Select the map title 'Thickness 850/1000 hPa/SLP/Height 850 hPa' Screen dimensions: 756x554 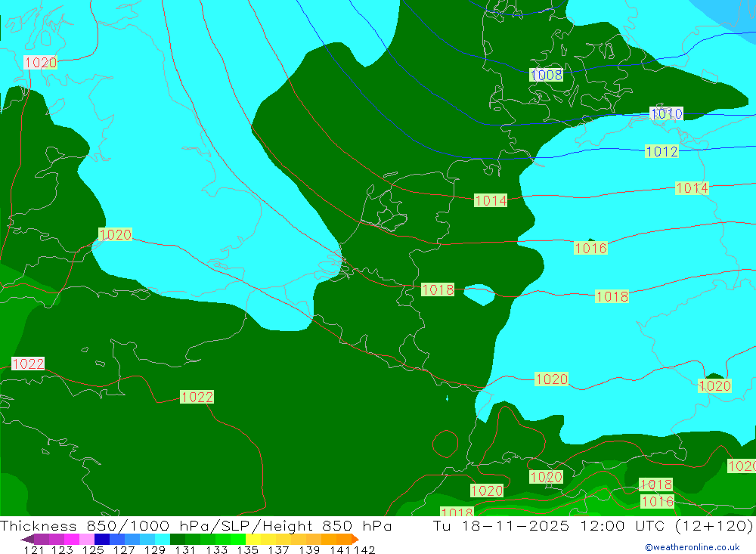tap(196, 525)
